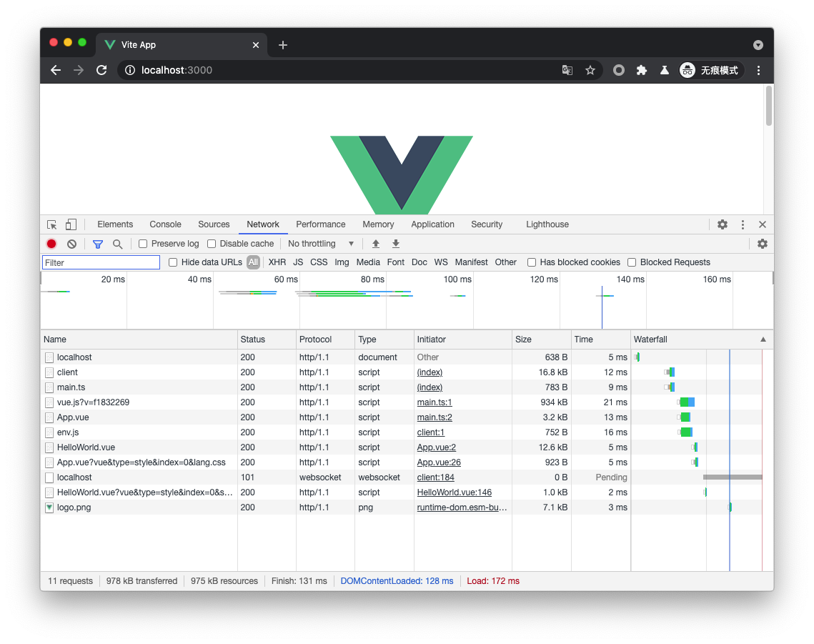Image resolution: width=814 pixels, height=644 pixels.
Task: Open client:184 initiator link
Action: point(435,477)
